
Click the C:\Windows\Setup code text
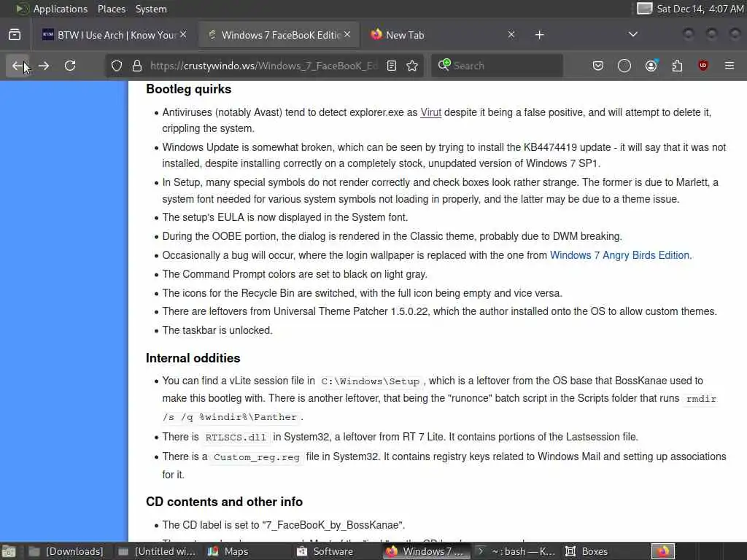tap(370, 381)
